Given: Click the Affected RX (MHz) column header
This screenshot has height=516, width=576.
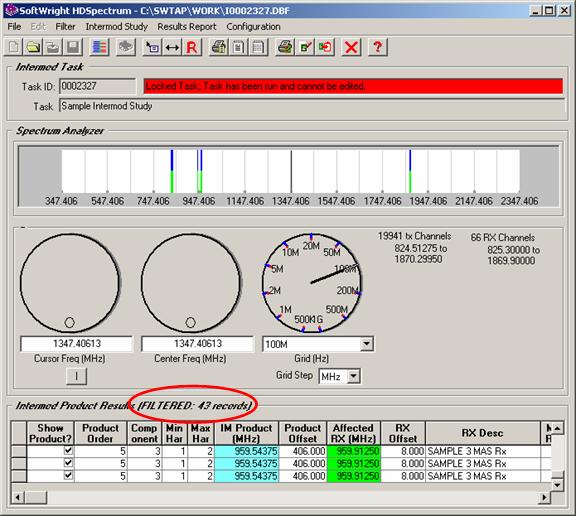Looking at the screenshot, I should (354, 433).
